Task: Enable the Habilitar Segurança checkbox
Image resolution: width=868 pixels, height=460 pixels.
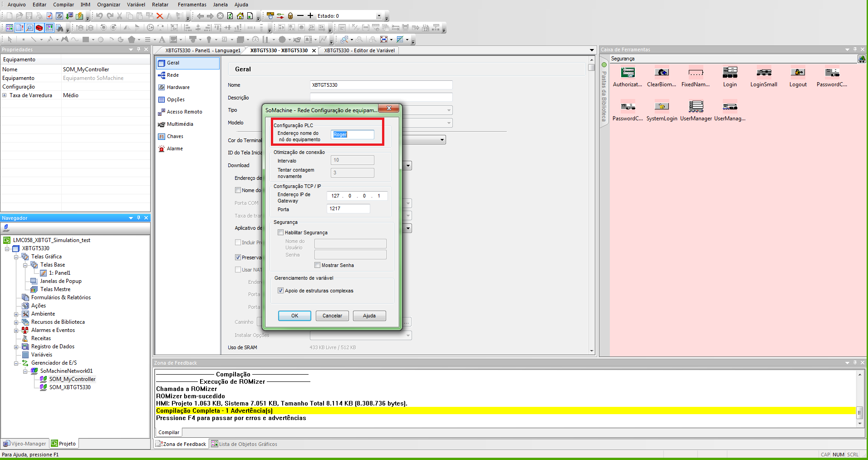Action: 281,232
